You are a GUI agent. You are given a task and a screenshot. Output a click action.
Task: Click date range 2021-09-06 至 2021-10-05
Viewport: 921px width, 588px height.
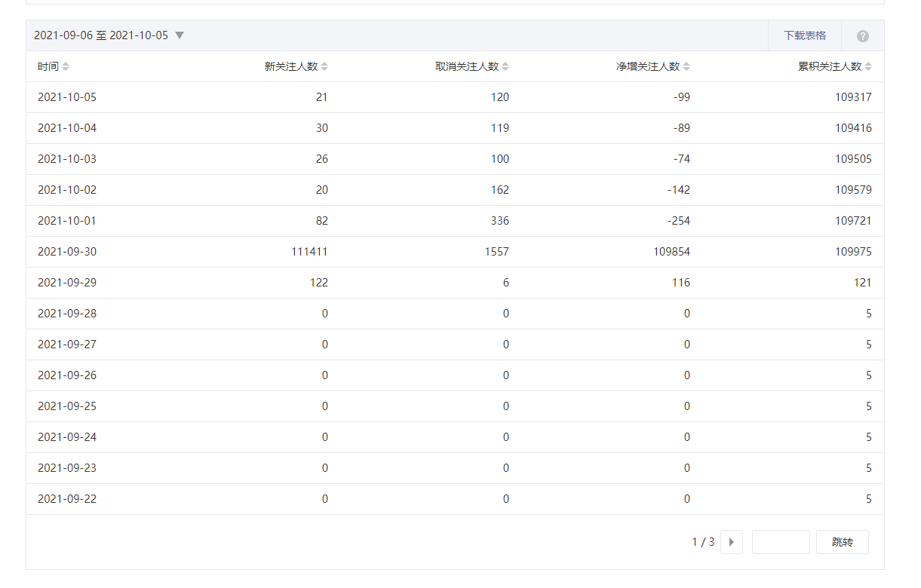coord(101,35)
